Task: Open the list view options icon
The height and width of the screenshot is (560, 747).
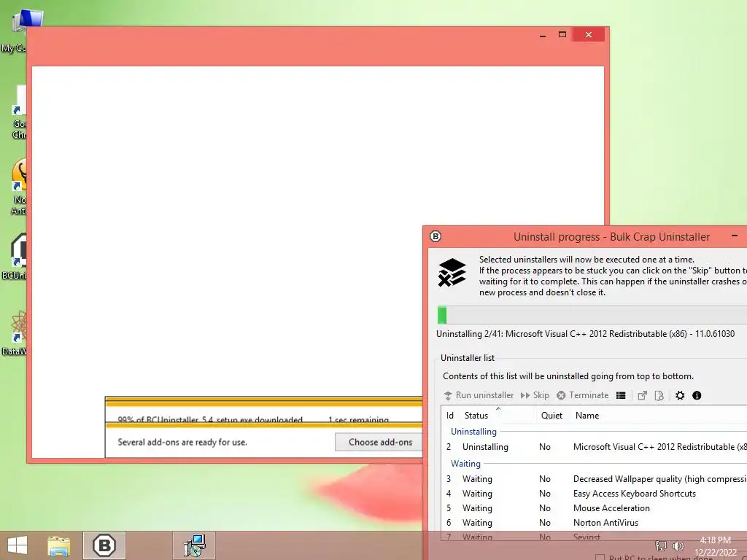Action: (x=621, y=395)
